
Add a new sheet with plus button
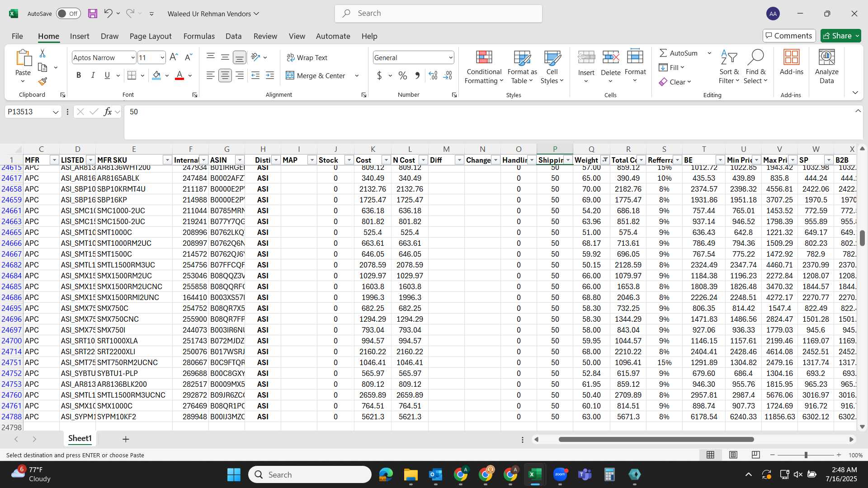[126, 439]
